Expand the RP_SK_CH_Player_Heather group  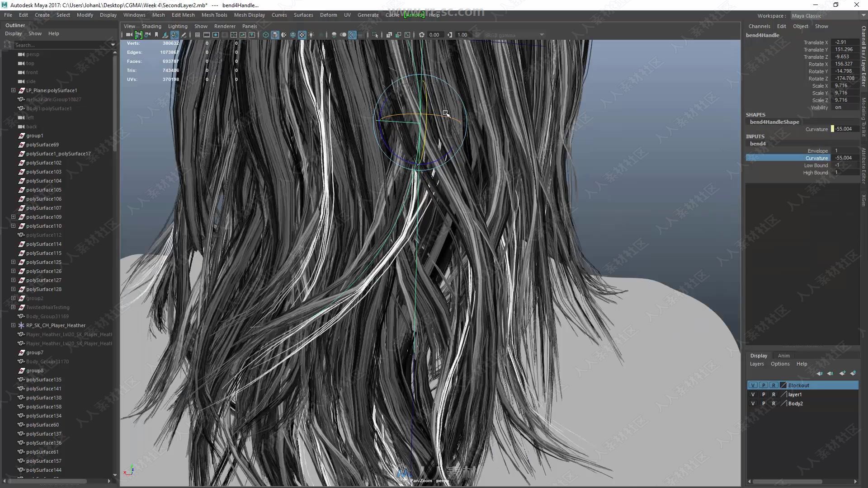tap(13, 325)
